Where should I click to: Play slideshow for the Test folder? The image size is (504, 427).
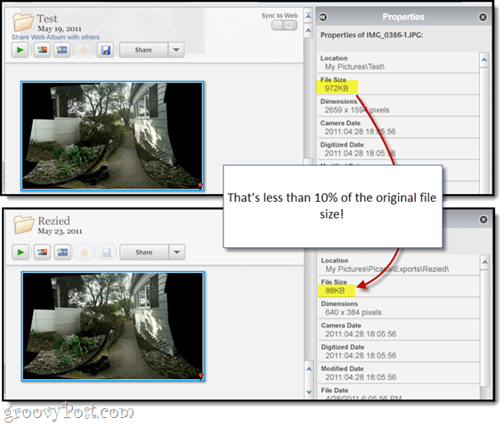pos(20,50)
